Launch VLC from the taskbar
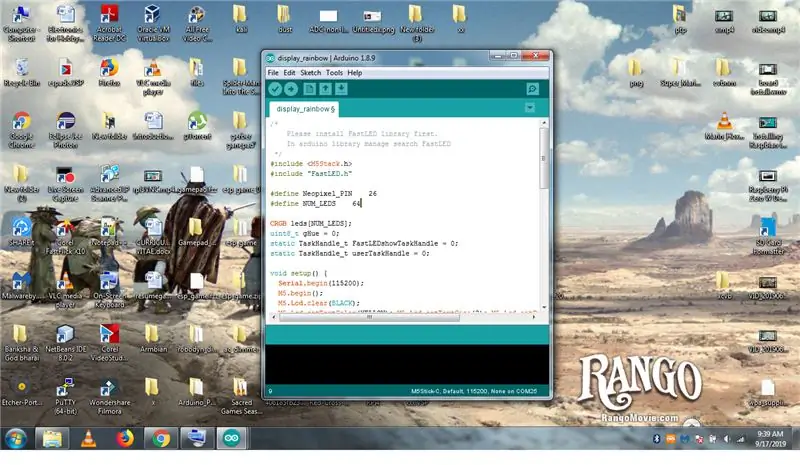 click(88, 438)
